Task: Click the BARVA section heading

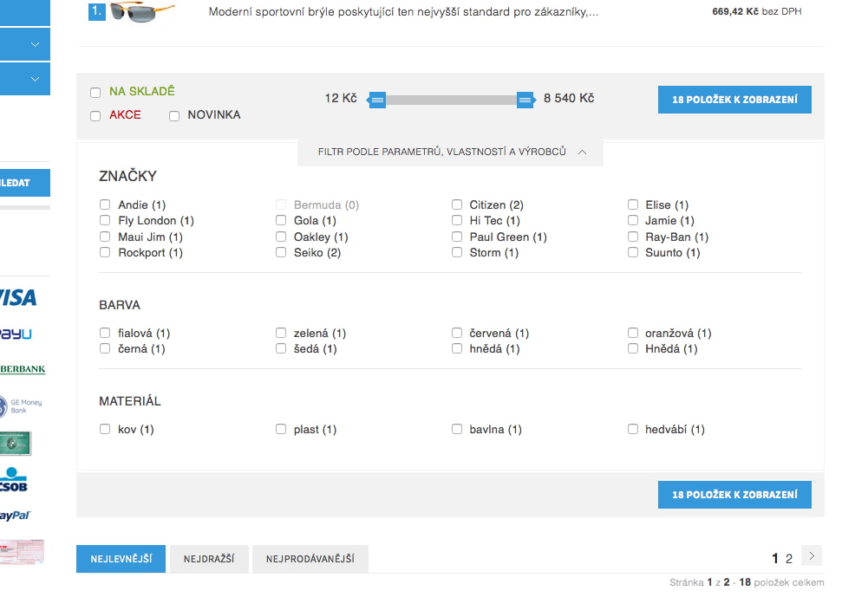Action: point(120,305)
